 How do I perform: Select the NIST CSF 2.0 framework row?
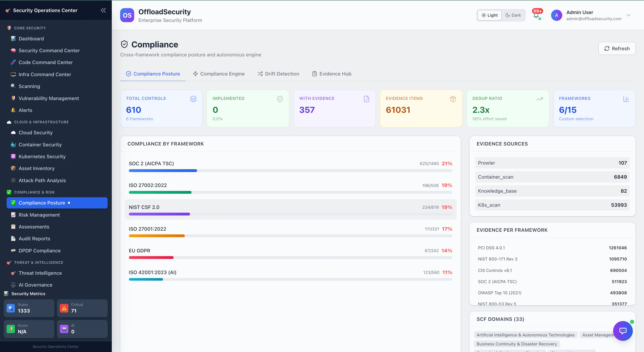point(290,210)
